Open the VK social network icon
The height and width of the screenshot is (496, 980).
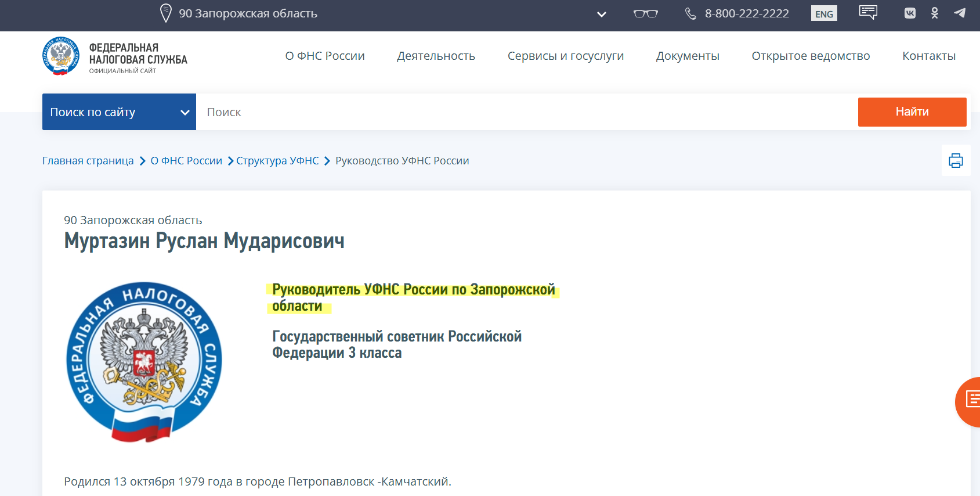pyautogui.click(x=910, y=13)
